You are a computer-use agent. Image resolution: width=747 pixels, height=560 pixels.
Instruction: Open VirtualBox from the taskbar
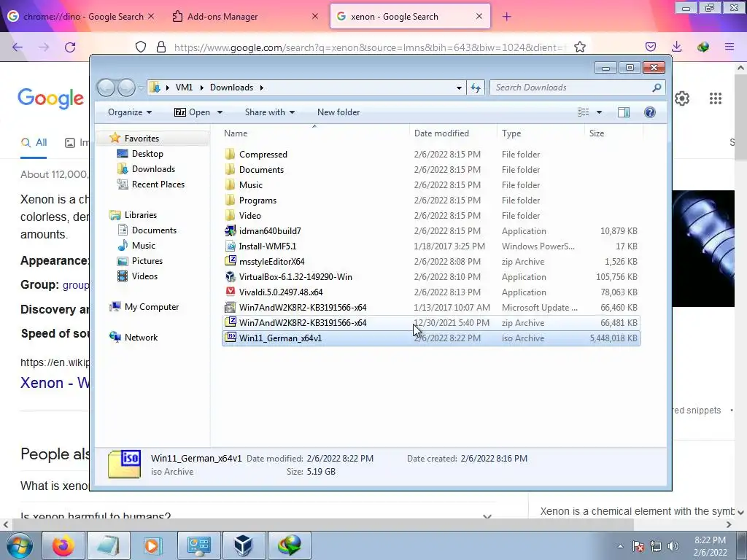[244, 545]
